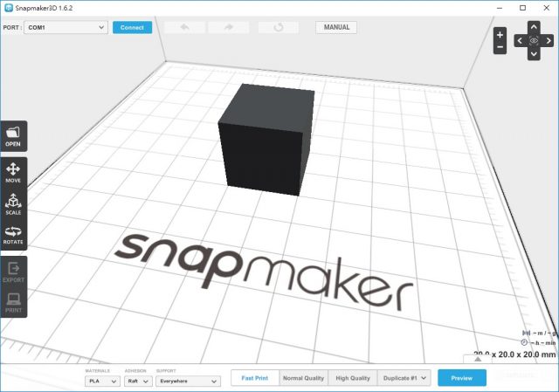The image size is (559, 392).
Task: Click the Connect button
Action: pos(132,27)
